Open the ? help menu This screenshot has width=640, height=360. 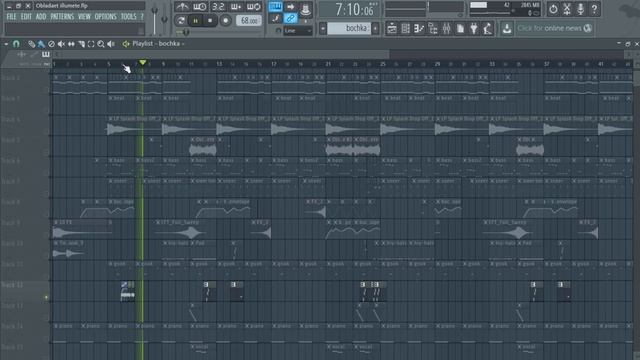pos(142,17)
